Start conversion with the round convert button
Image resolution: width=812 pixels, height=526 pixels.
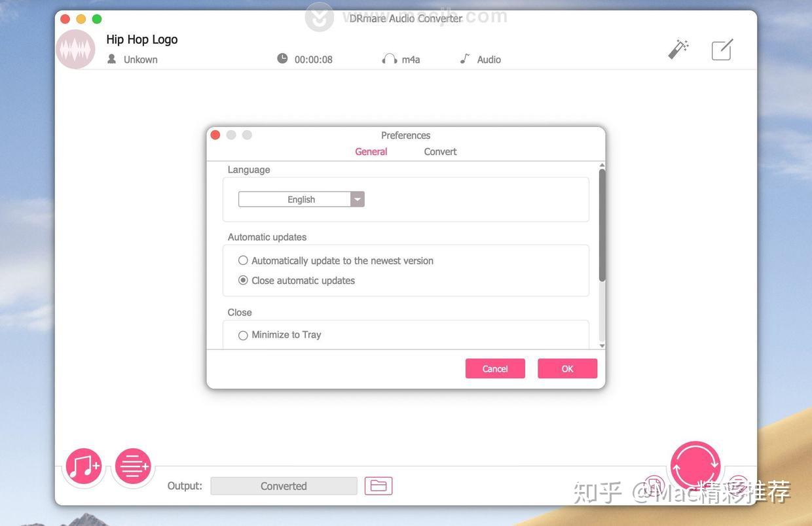[695, 466]
